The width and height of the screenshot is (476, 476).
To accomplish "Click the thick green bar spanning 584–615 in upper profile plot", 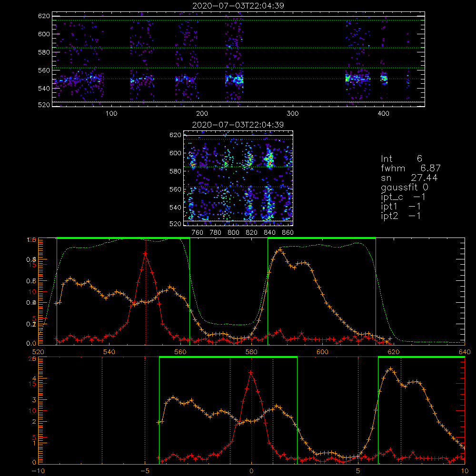I will pos(322,238).
